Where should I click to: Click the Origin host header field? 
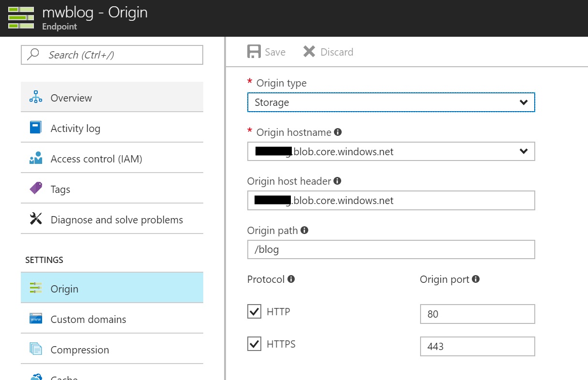391,200
